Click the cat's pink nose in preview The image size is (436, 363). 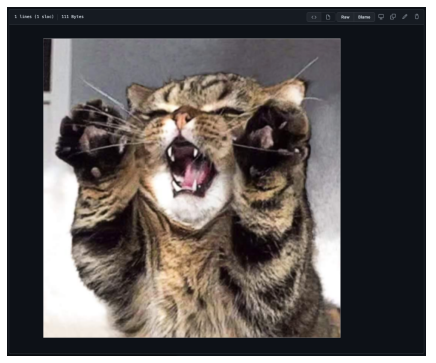pyautogui.click(x=182, y=118)
